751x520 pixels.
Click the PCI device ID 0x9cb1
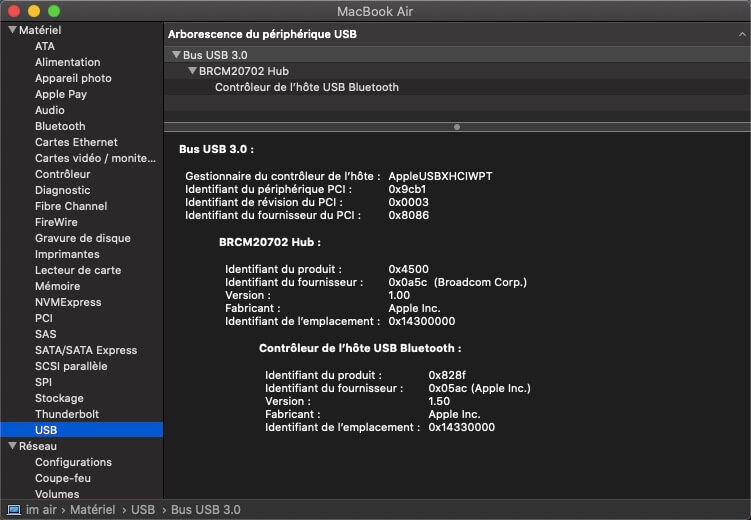tap(407, 189)
